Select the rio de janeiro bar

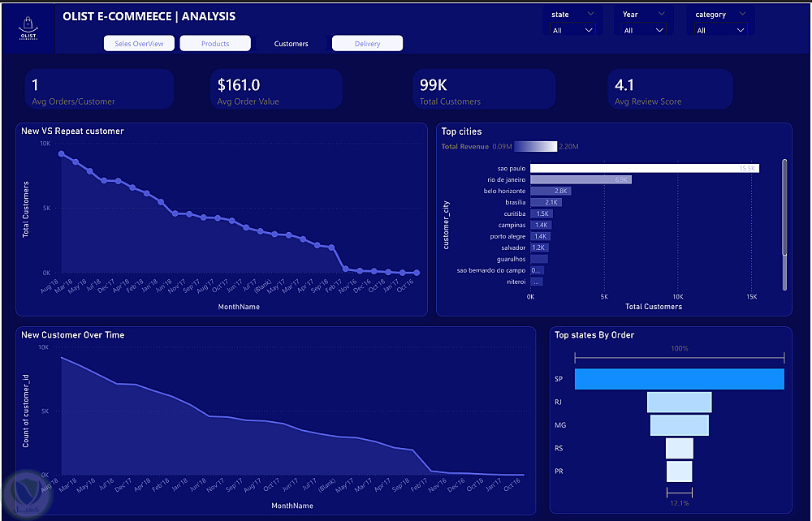point(581,179)
